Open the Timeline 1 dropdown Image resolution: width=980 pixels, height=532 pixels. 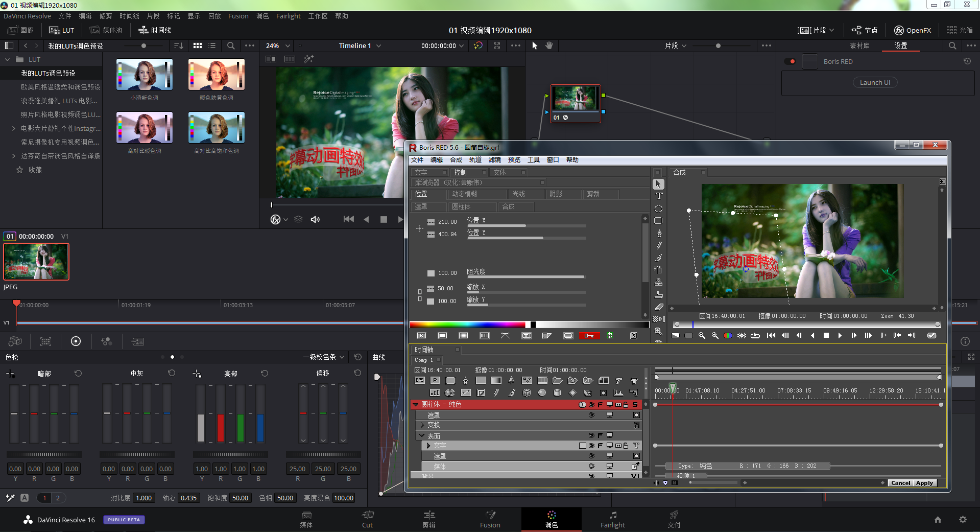click(360, 45)
